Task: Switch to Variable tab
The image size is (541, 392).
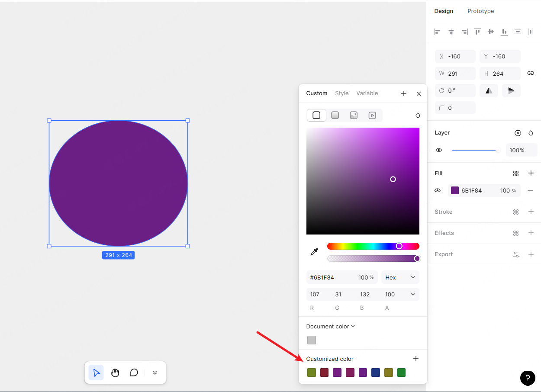Action: [367, 93]
